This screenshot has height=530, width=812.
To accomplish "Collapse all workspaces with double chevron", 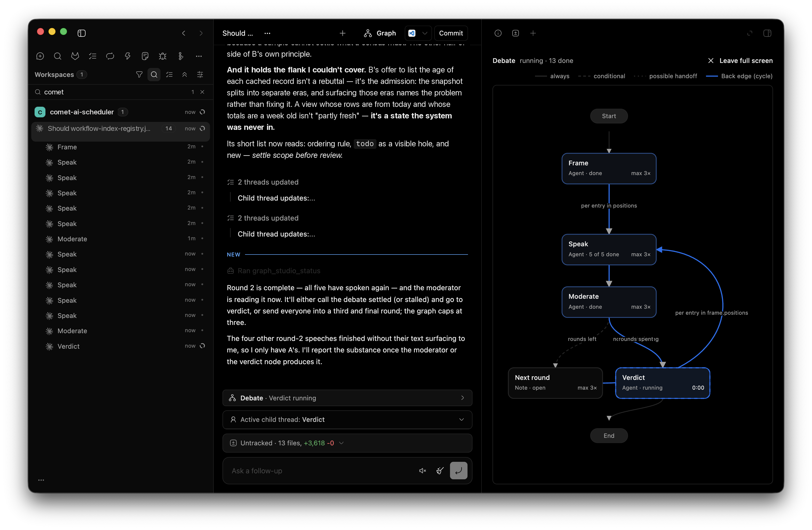I will pos(184,74).
